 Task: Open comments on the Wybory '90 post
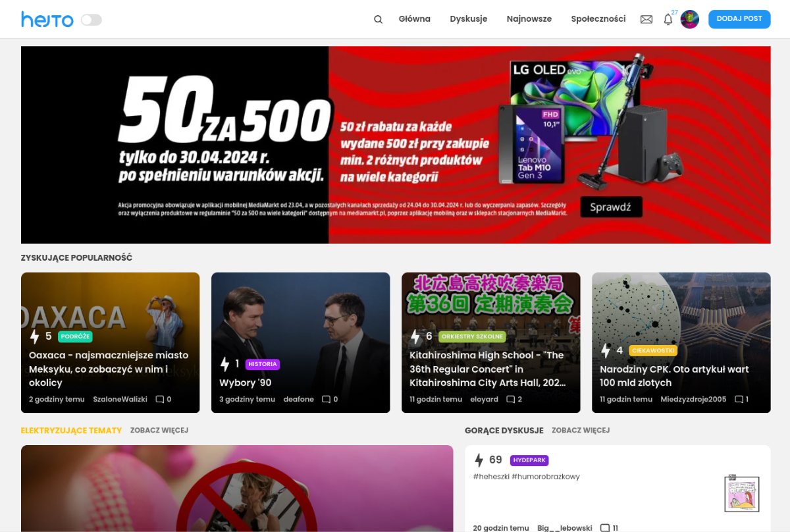[x=330, y=399]
